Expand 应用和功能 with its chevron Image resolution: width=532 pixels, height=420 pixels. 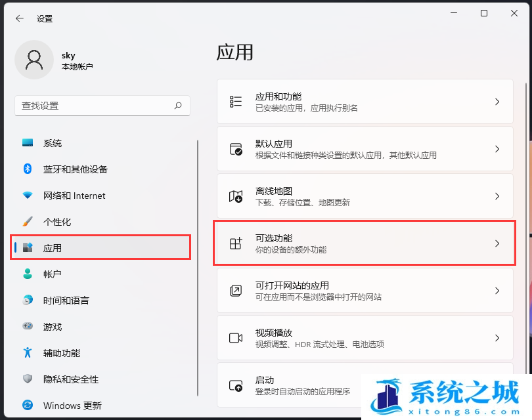coord(497,102)
